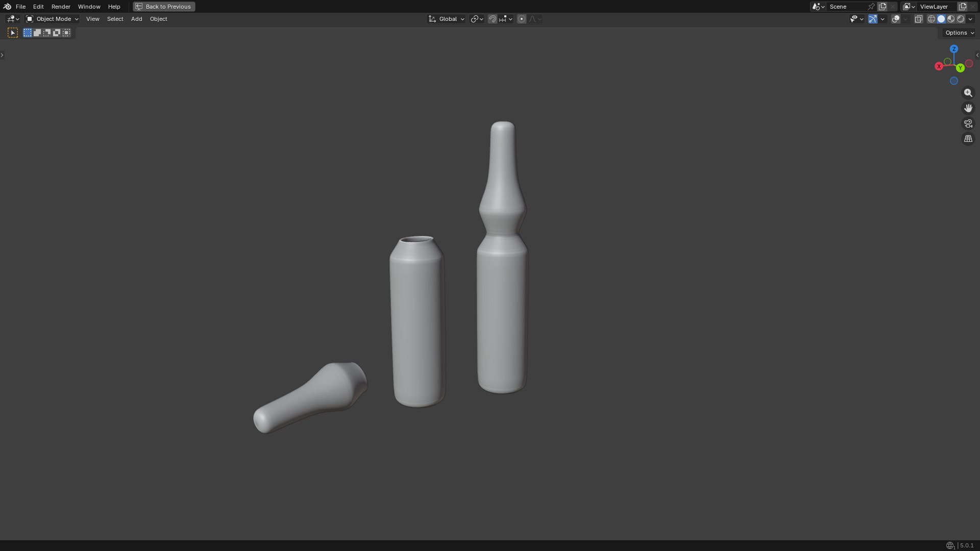This screenshot has width=980, height=551.
Task: Click the red X axis gizmo
Action: pos(939,66)
